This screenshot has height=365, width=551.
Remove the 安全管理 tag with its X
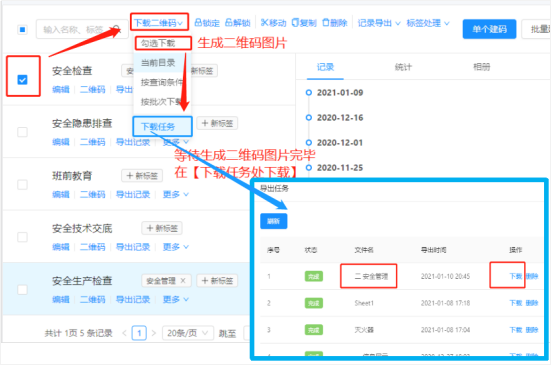click(x=183, y=281)
